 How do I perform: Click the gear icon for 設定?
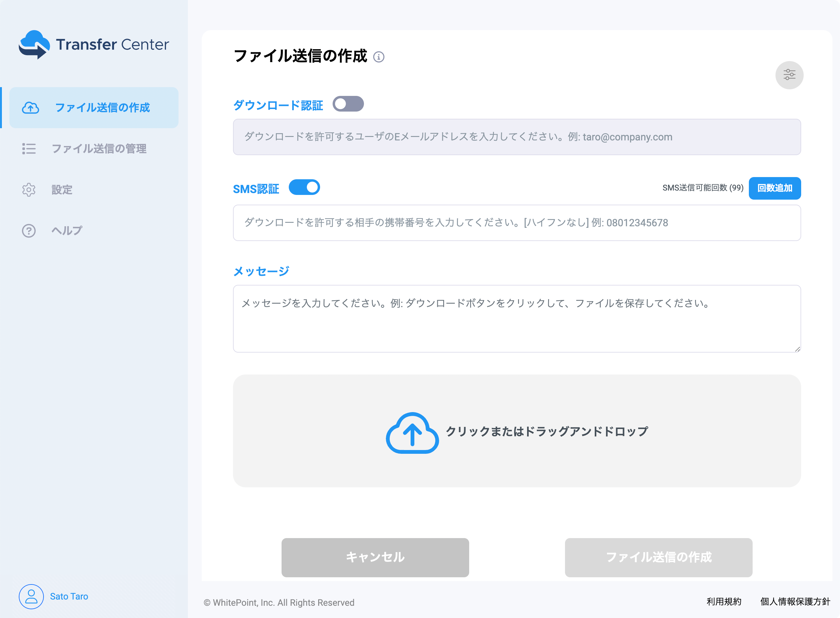pyautogui.click(x=29, y=190)
